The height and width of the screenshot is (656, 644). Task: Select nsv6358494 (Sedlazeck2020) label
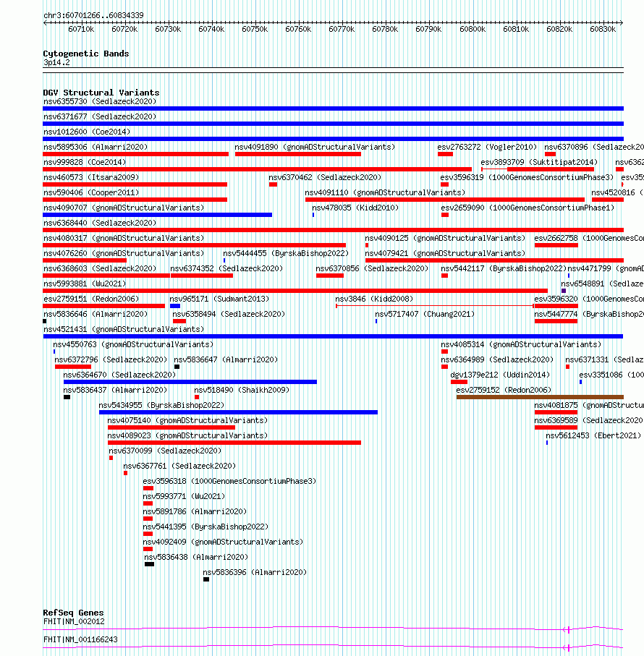[x=229, y=314]
